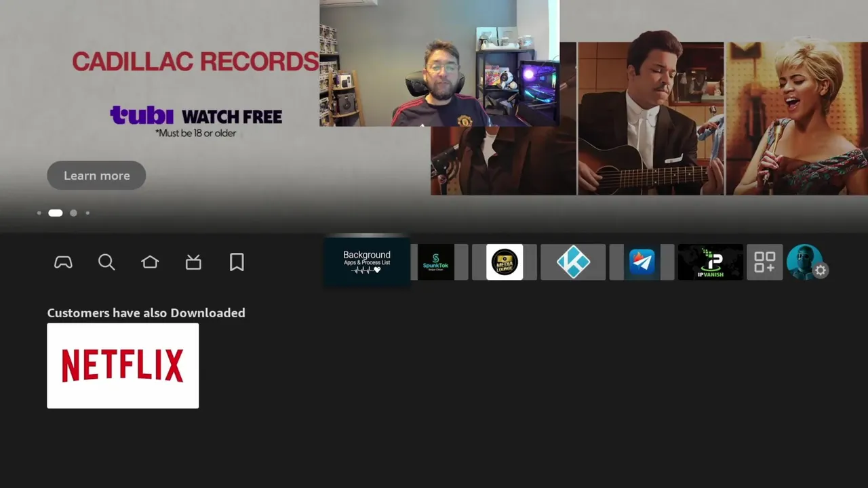
Task: Launch the SpunkTok app
Action: pyautogui.click(x=436, y=262)
